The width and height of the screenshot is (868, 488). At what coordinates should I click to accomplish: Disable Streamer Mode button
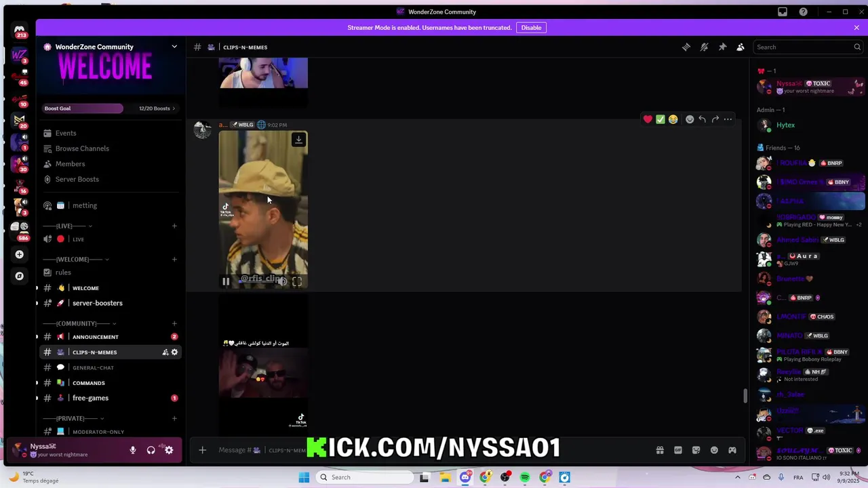coord(531,28)
